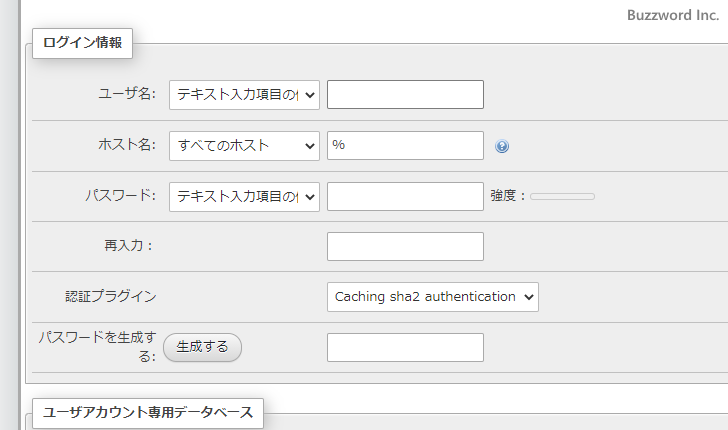The height and width of the screenshot is (430, 728).
Task: Click the パスワードを生成する label
Action: 98,346
